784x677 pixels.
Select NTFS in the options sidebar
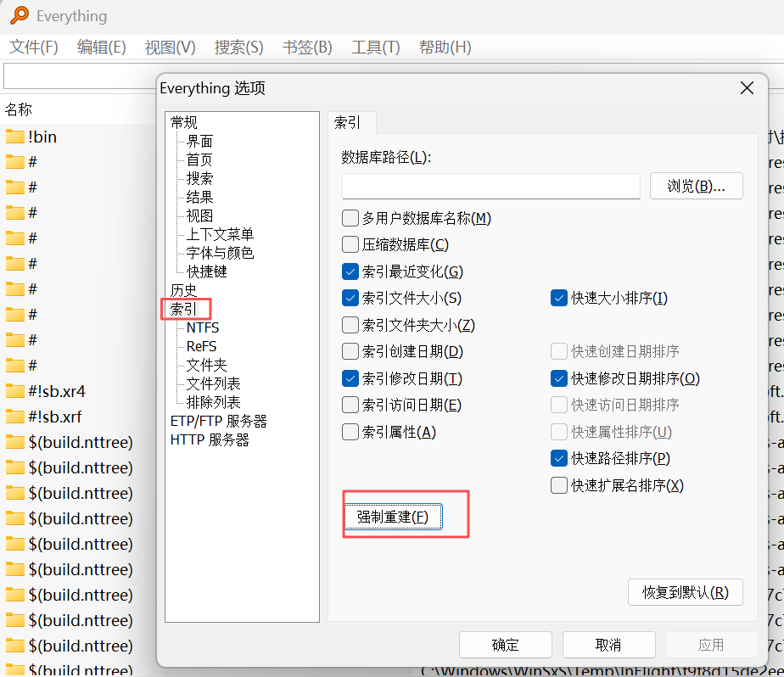point(203,327)
